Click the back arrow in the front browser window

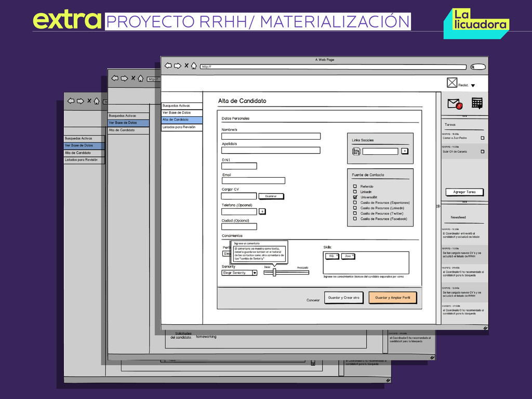168,65
